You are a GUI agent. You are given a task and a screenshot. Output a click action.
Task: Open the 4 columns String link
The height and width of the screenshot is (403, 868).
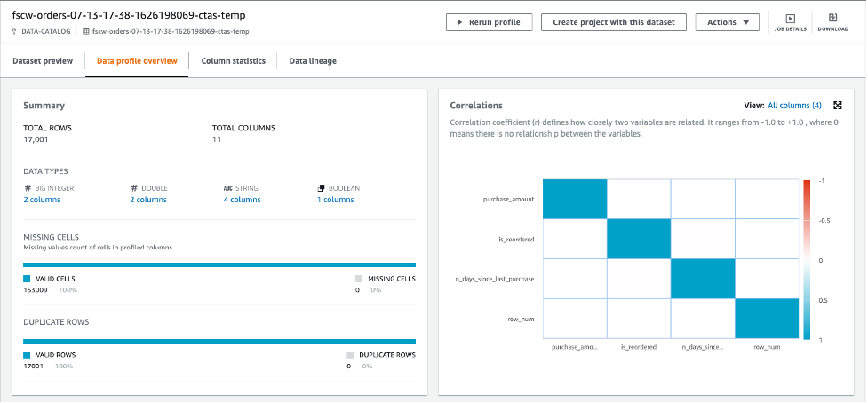click(x=242, y=200)
